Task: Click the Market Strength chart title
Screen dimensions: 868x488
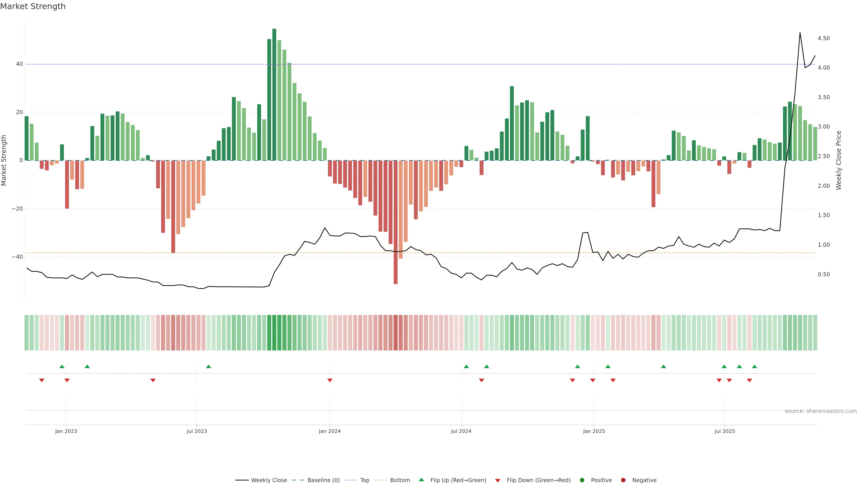Action: pos(33,6)
